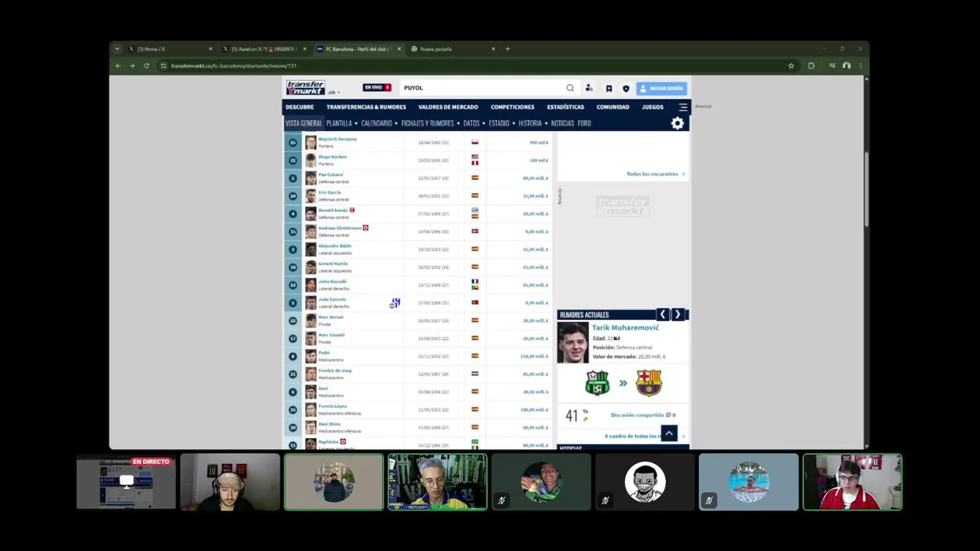
Task: Click the previous rumor arrow
Action: 663,315
